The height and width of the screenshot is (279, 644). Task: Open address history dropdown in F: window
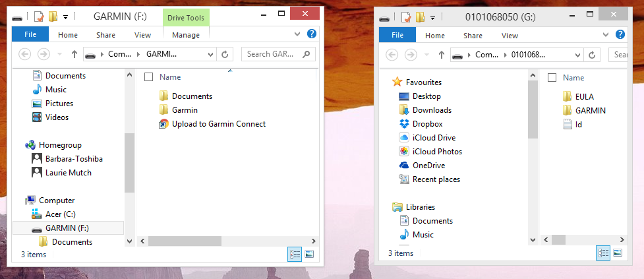pos(210,54)
